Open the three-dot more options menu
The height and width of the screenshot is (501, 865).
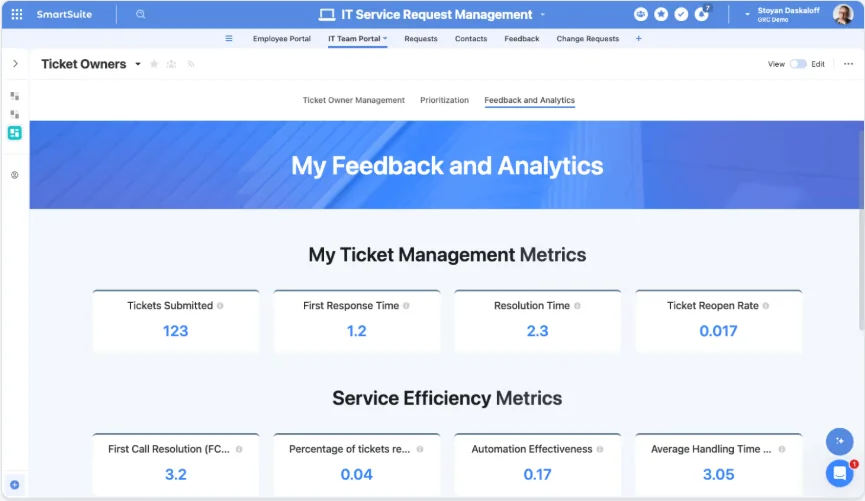848,64
